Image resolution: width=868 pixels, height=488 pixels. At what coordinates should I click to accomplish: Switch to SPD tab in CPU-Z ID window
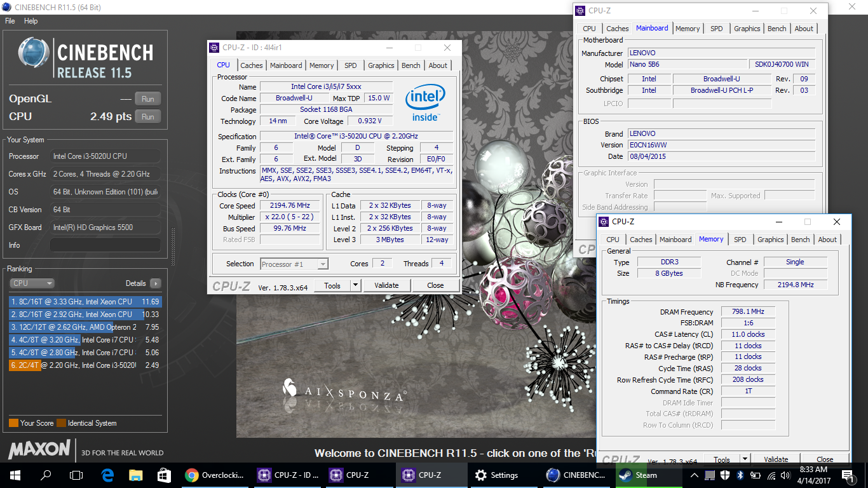pyautogui.click(x=350, y=65)
